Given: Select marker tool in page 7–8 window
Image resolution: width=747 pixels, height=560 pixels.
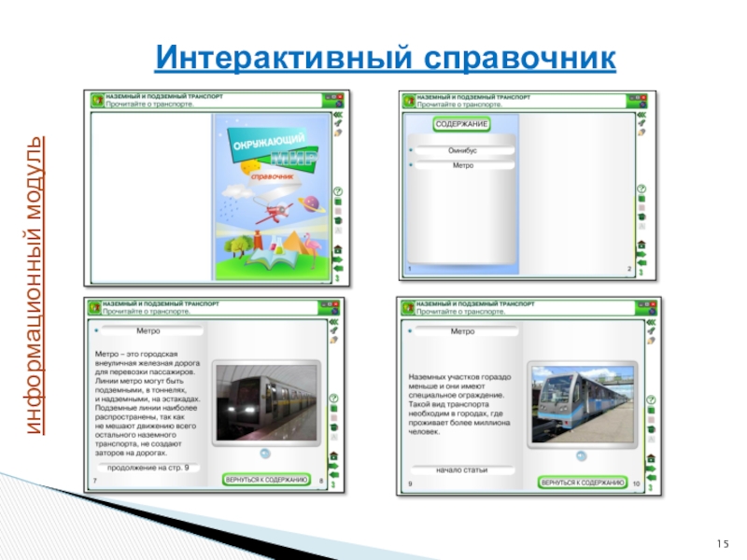Looking at the screenshot, I should (334, 330).
